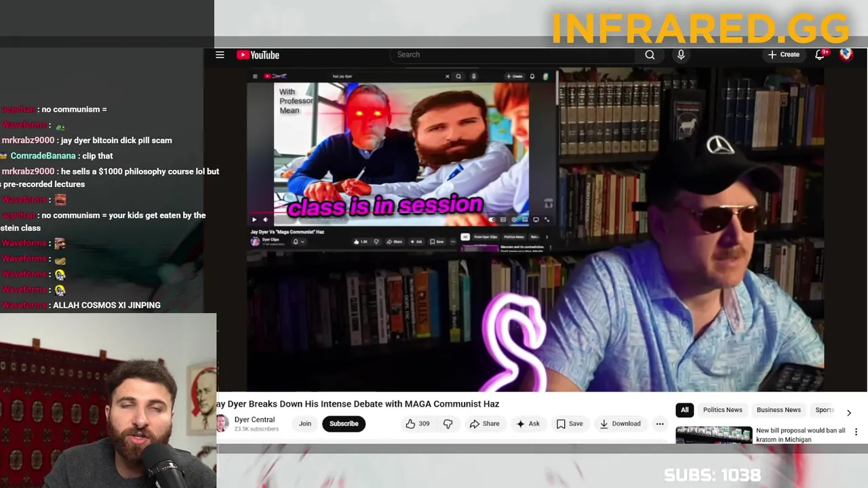The width and height of the screenshot is (868, 488).
Task: Select the Business News chip
Action: click(778, 410)
